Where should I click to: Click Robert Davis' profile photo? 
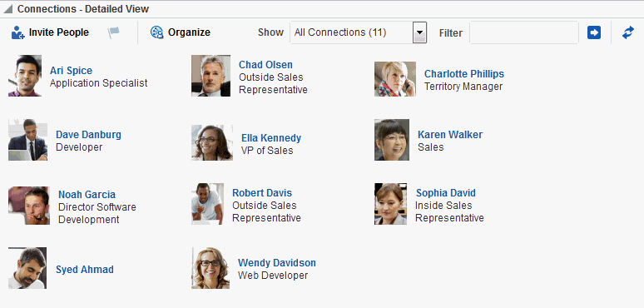point(208,204)
